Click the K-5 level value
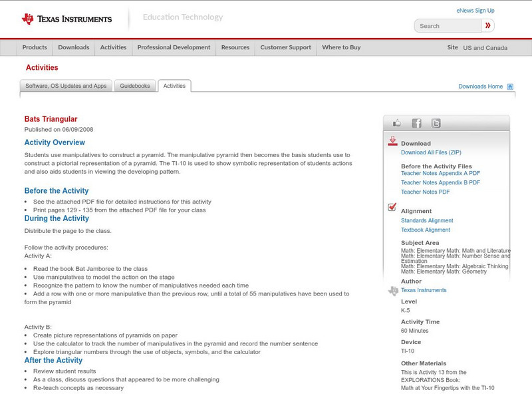 406,310
